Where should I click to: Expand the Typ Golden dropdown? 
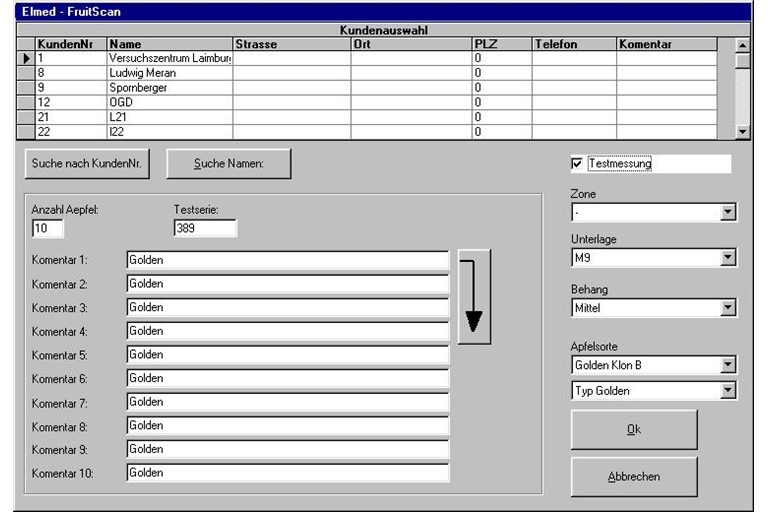(x=728, y=391)
